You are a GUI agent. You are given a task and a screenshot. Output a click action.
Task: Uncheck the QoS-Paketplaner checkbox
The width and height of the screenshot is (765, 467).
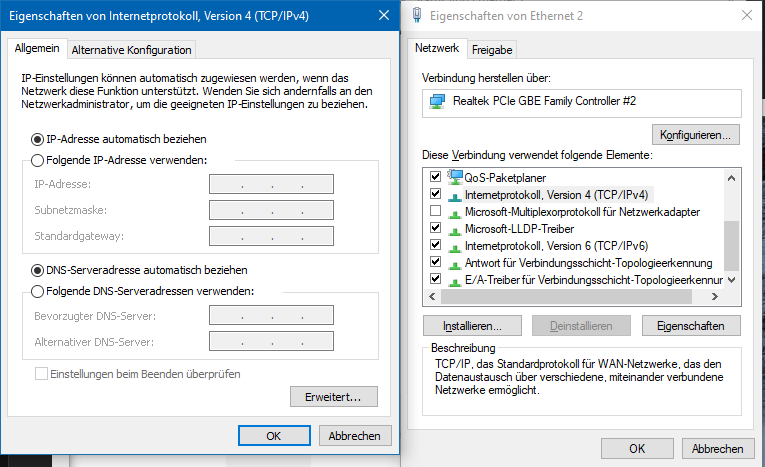[435, 176]
